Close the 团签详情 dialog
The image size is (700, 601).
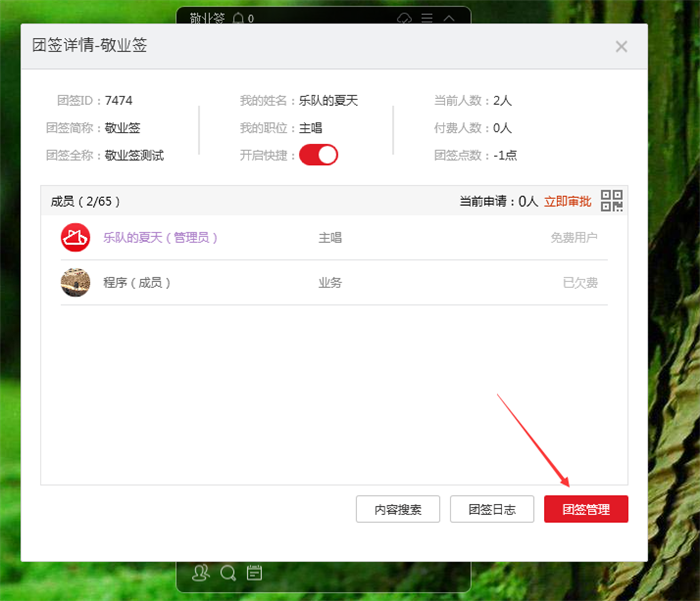[621, 46]
